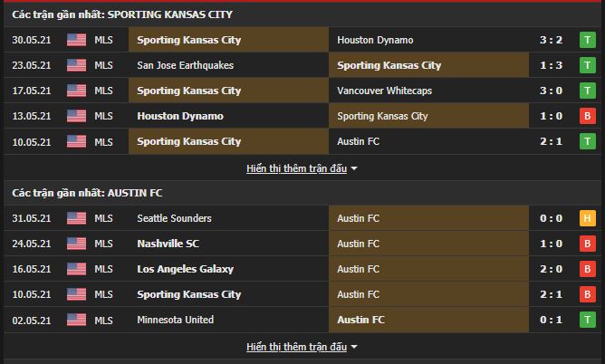The width and height of the screenshot is (605, 364).
Task: Expand more matches under the Austin FC section
Action: pyautogui.click(x=302, y=347)
